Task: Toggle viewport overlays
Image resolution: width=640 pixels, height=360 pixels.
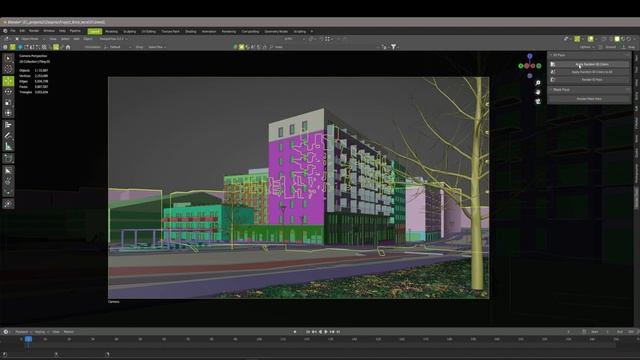Action: coord(591,39)
